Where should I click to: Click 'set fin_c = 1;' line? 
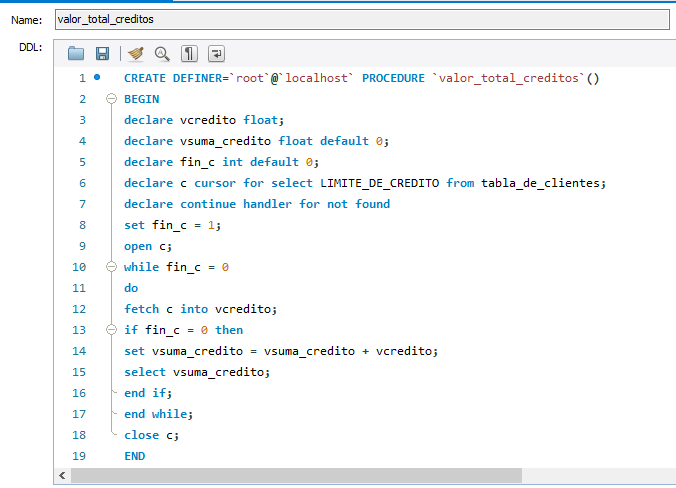[x=172, y=225]
